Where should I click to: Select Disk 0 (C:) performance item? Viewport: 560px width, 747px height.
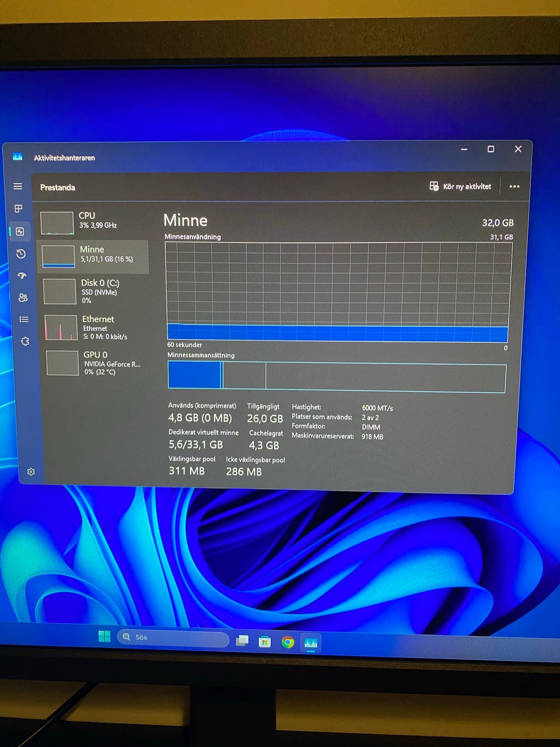(x=94, y=291)
